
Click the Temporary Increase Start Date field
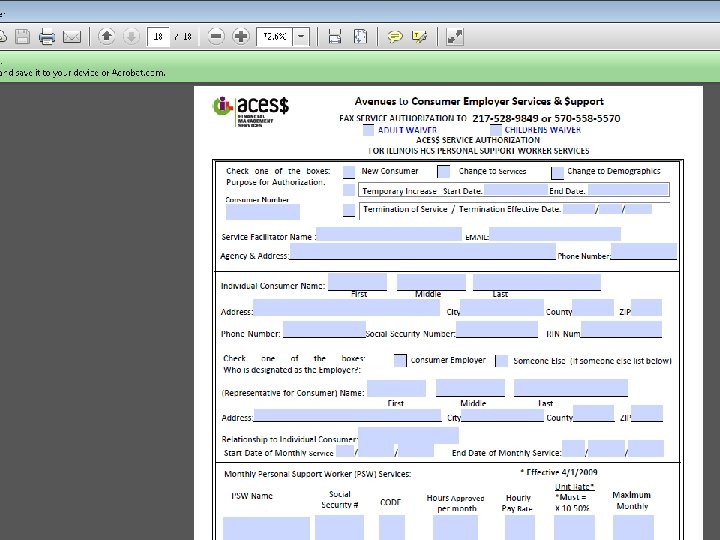[x=516, y=190]
